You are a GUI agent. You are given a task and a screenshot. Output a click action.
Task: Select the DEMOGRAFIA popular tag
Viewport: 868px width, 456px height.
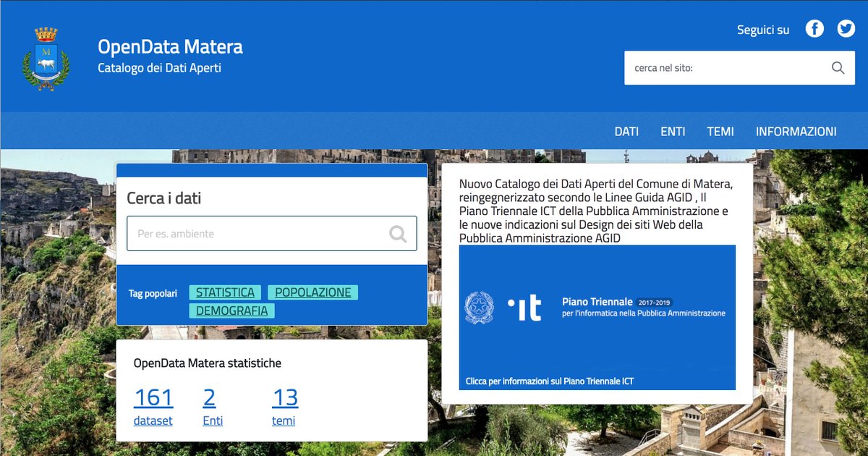tap(231, 311)
